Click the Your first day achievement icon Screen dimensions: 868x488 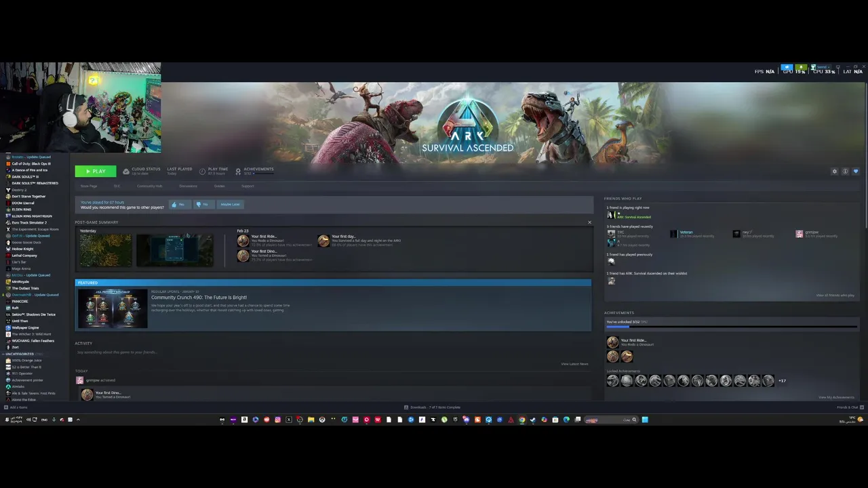coord(323,241)
